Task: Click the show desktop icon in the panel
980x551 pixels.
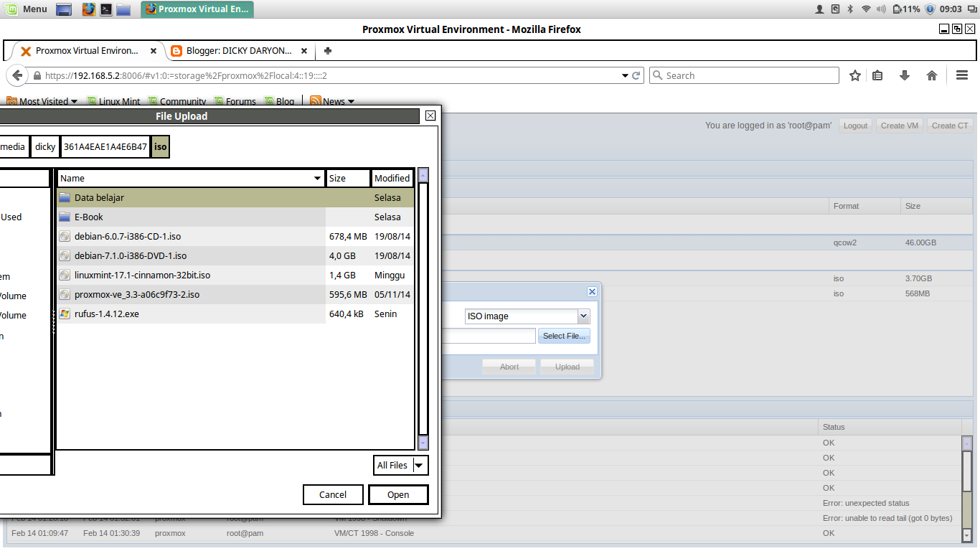Action: tap(63, 9)
